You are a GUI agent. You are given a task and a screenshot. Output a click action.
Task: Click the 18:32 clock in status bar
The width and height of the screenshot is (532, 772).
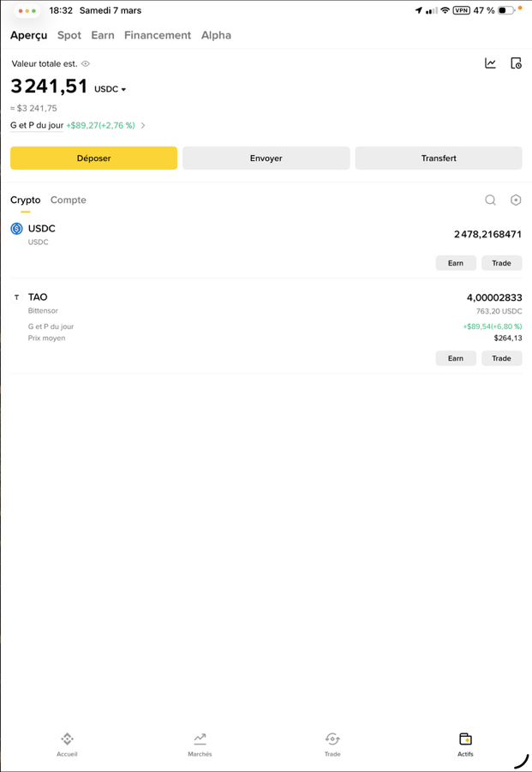tap(61, 10)
